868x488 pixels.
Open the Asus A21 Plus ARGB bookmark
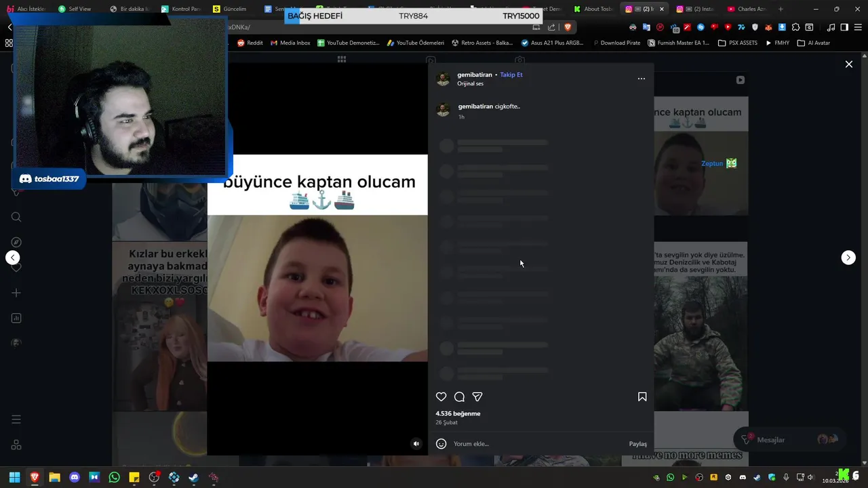point(553,43)
